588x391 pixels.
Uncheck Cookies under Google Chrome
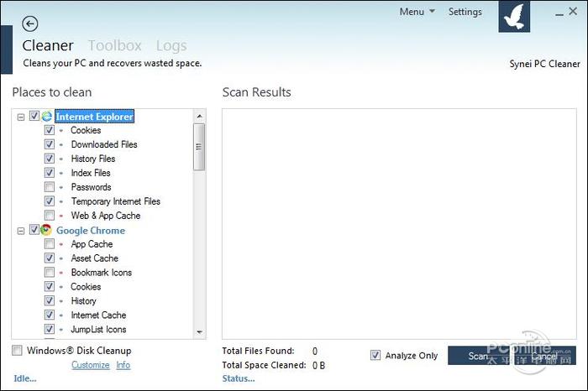[x=49, y=286]
